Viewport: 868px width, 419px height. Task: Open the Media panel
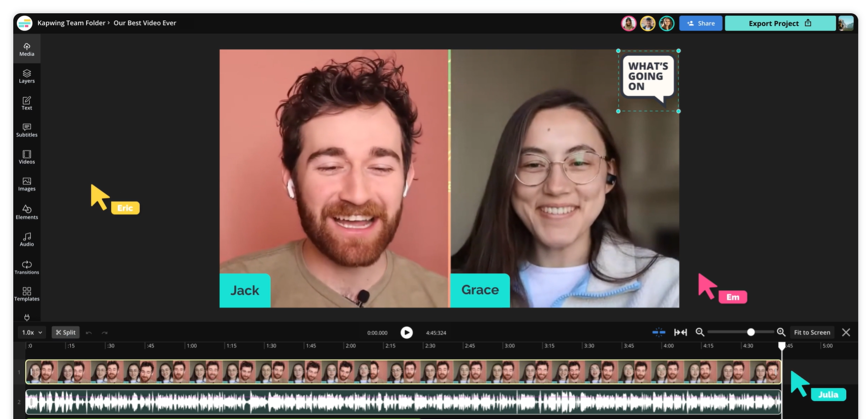pyautogui.click(x=27, y=49)
